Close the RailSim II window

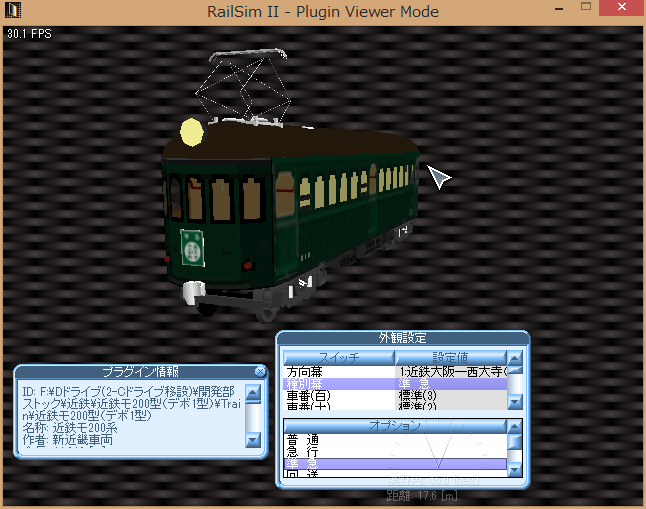[622, 7]
